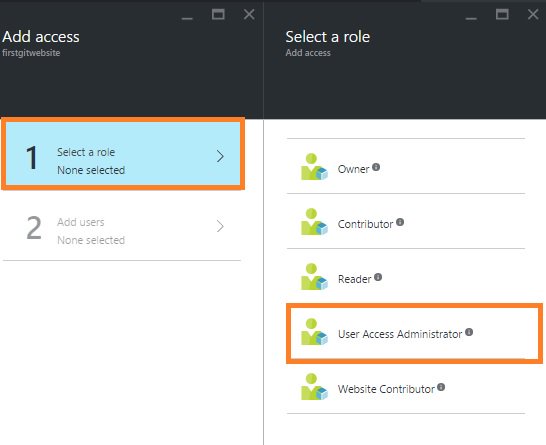Image resolution: width=546 pixels, height=445 pixels.
Task: Choose the Owner role label
Action: coord(353,169)
